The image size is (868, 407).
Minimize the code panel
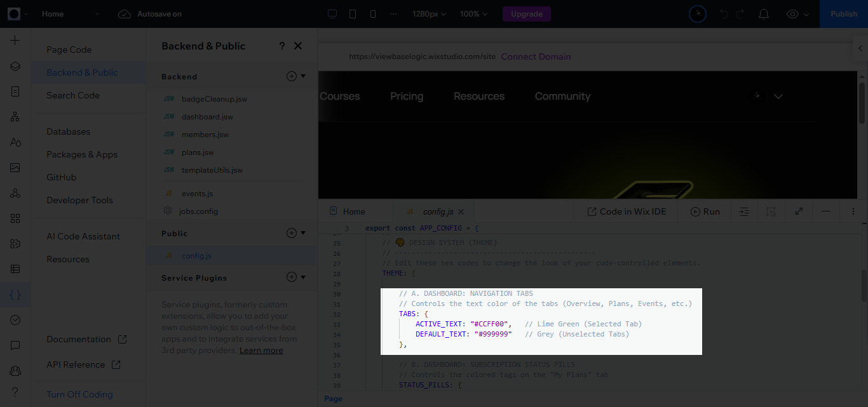(826, 211)
